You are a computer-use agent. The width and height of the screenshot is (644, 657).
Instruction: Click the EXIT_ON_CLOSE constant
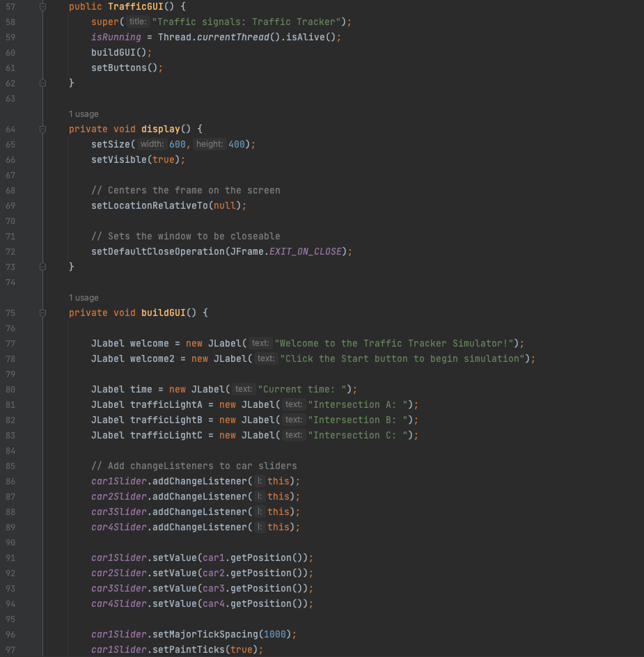coord(305,252)
